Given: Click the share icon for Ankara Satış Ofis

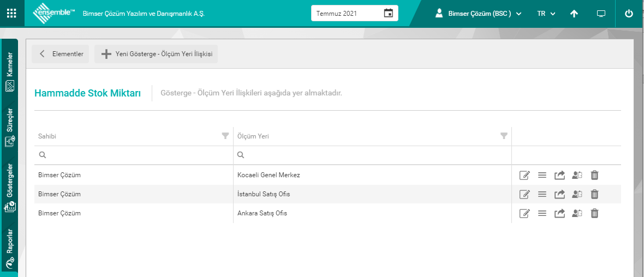Looking at the screenshot, I should [559, 213].
